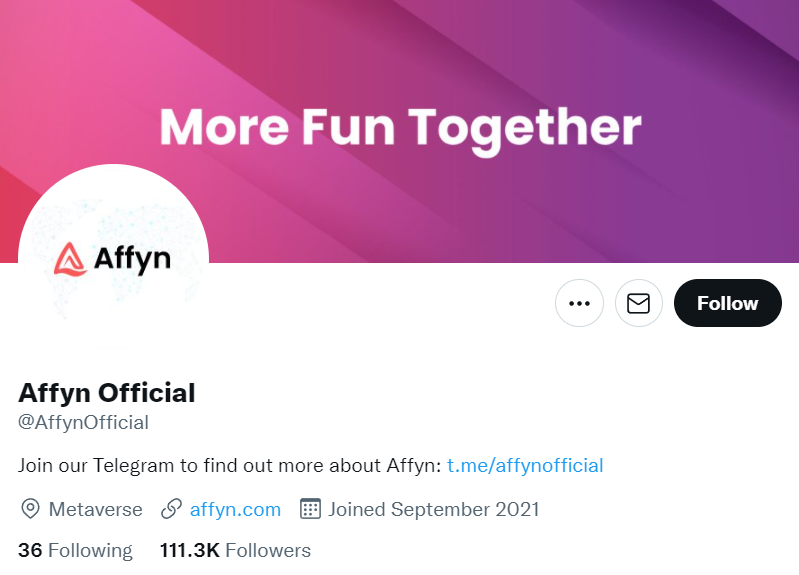Viewport: 799px width, 575px height.
Task: Click the bio text about joining Telegram
Action: pos(229,465)
